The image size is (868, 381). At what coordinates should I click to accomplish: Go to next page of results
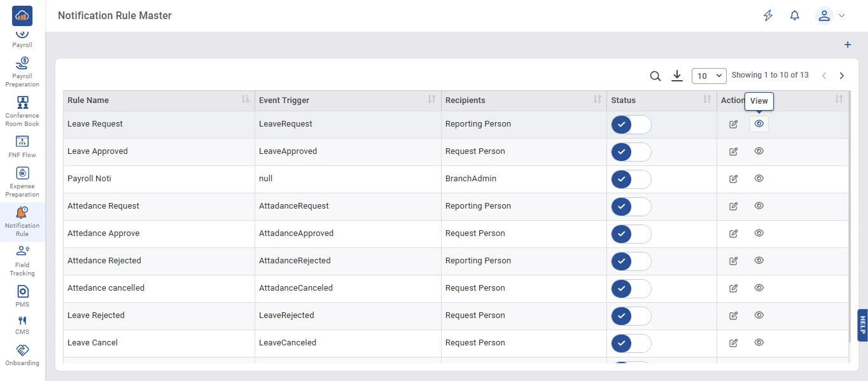(842, 76)
